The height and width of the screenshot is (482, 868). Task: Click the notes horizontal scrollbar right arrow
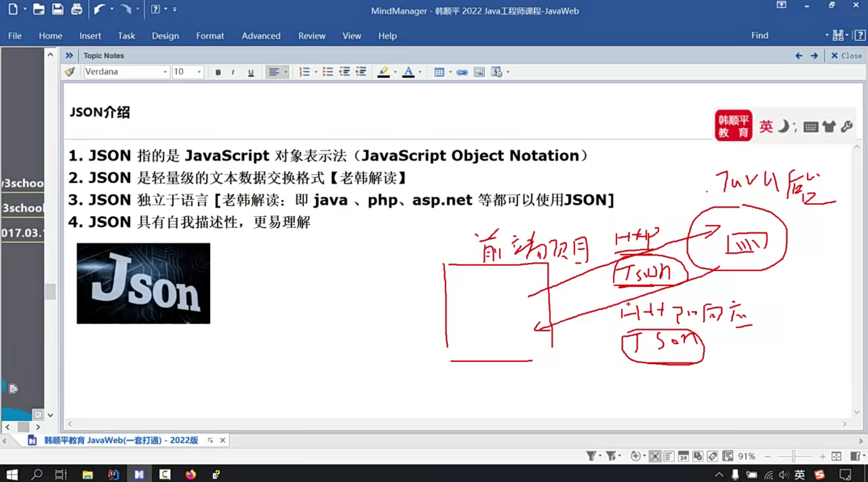844,424
